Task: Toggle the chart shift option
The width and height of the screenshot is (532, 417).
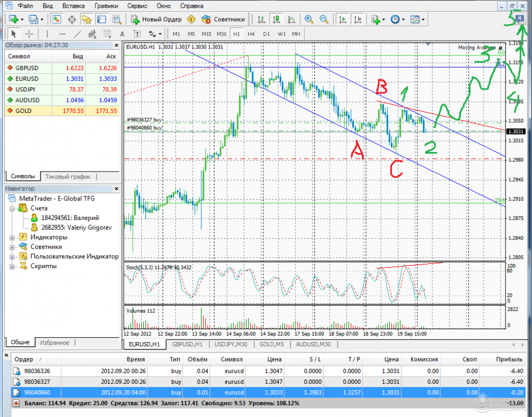Action: click(x=357, y=20)
